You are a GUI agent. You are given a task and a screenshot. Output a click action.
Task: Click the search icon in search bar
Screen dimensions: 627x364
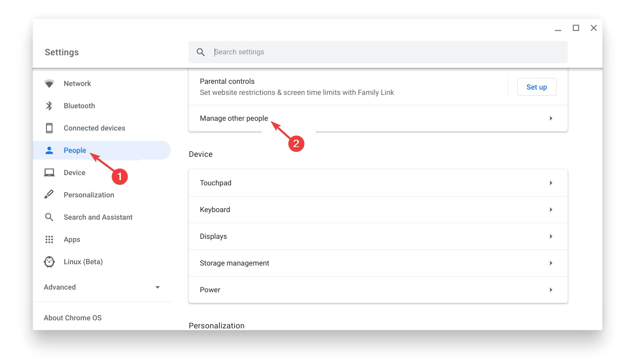pos(200,52)
